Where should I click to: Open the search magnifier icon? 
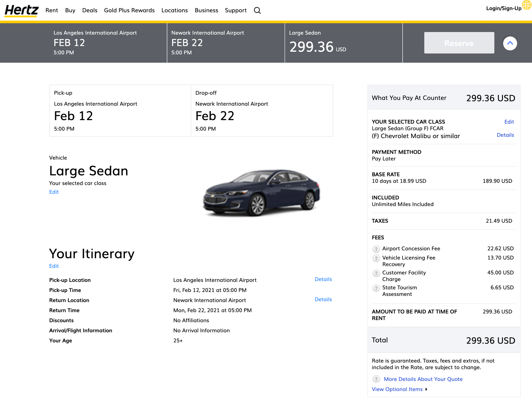pos(257,10)
